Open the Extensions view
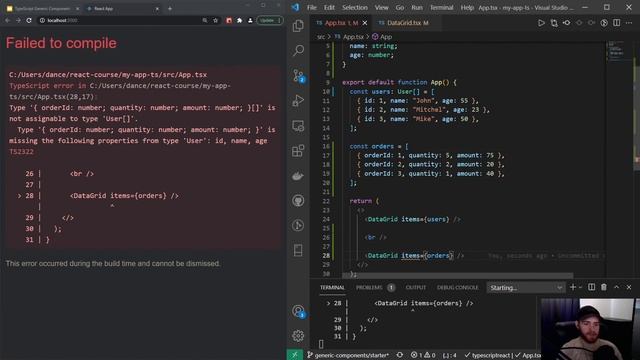This screenshot has width=640, height=360. tap(298, 151)
